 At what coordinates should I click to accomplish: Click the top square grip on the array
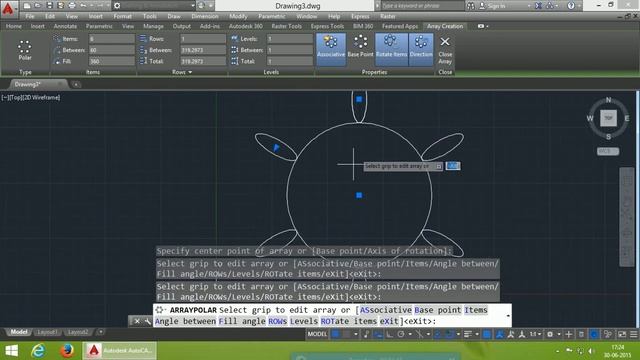click(x=359, y=99)
